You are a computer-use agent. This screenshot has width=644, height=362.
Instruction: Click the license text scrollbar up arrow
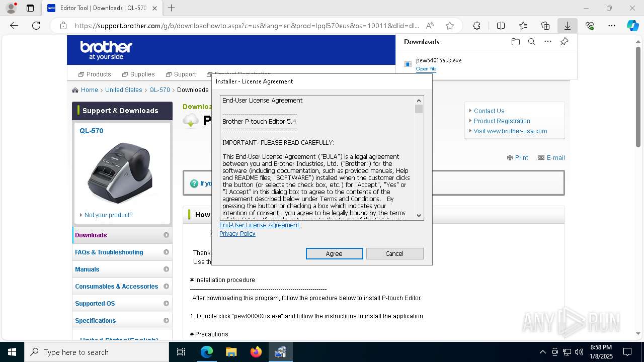(419, 101)
